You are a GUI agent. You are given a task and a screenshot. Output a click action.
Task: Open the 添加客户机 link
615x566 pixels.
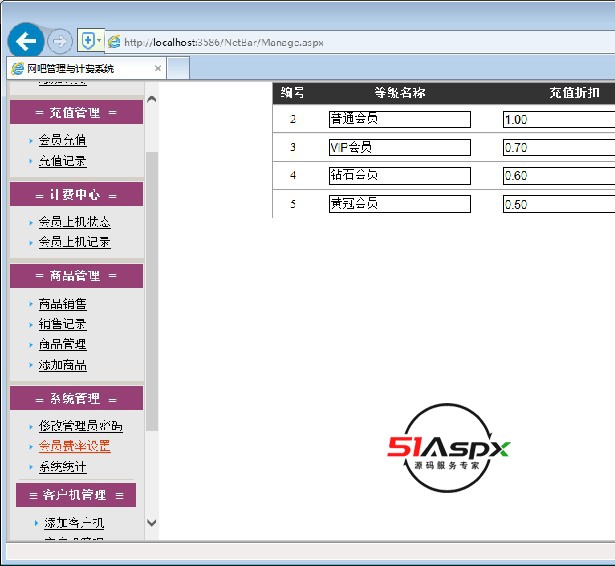pyautogui.click(x=74, y=523)
